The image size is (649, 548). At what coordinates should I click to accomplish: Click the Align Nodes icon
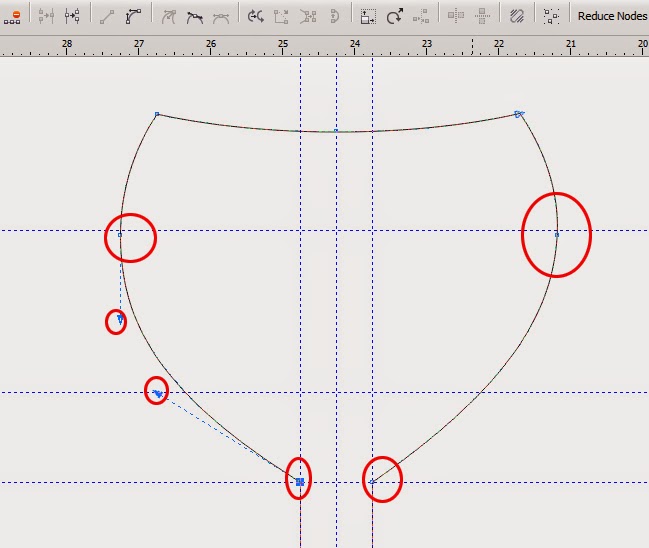tap(421, 17)
